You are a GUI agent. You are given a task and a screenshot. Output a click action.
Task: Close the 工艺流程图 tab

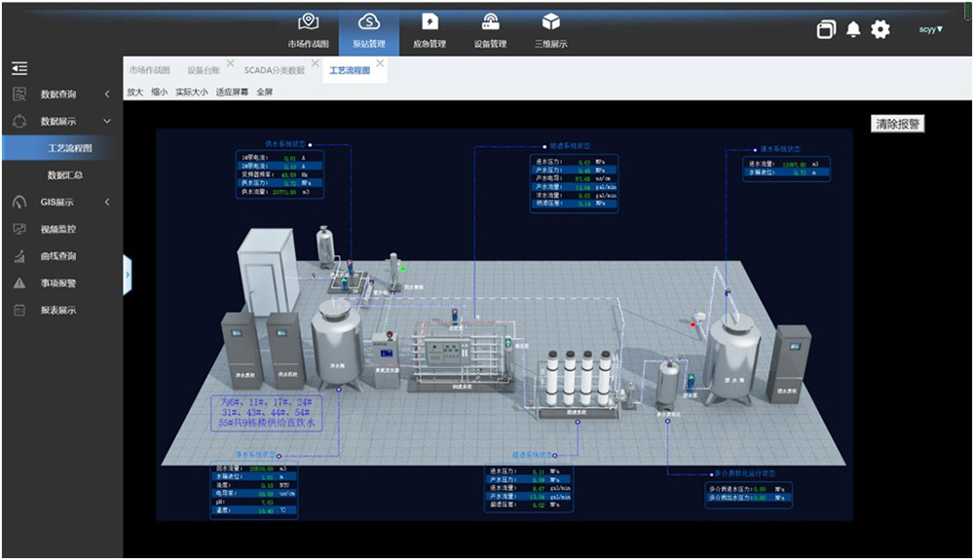(380, 64)
